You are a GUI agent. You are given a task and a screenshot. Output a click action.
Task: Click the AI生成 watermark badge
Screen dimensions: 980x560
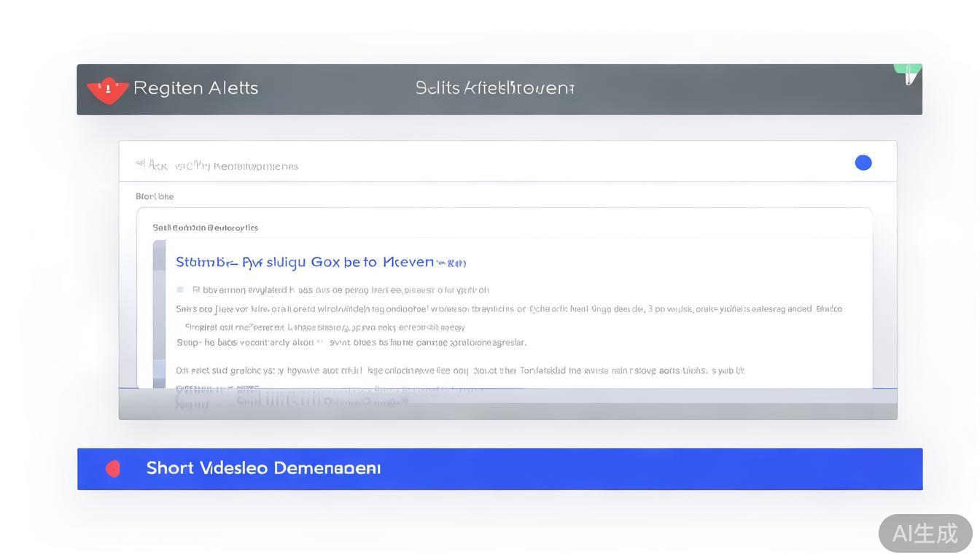point(925,533)
